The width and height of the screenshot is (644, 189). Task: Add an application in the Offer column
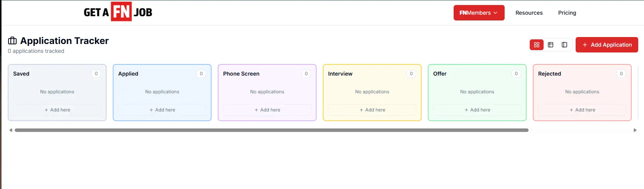click(477, 110)
